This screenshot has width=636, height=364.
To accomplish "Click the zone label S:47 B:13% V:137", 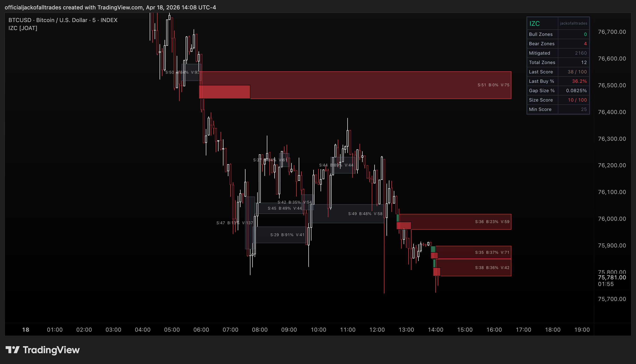I will click(x=235, y=223).
